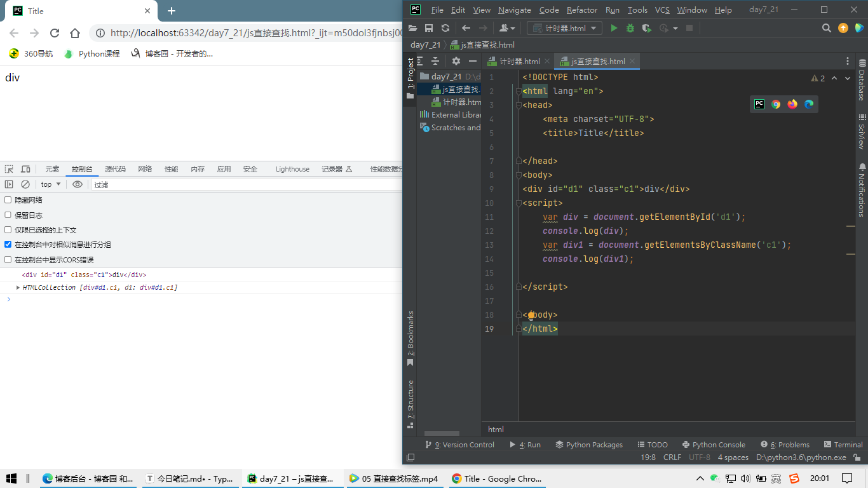Open project panel settings gear icon
Image resolution: width=868 pixels, height=488 pixels.
pos(456,61)
